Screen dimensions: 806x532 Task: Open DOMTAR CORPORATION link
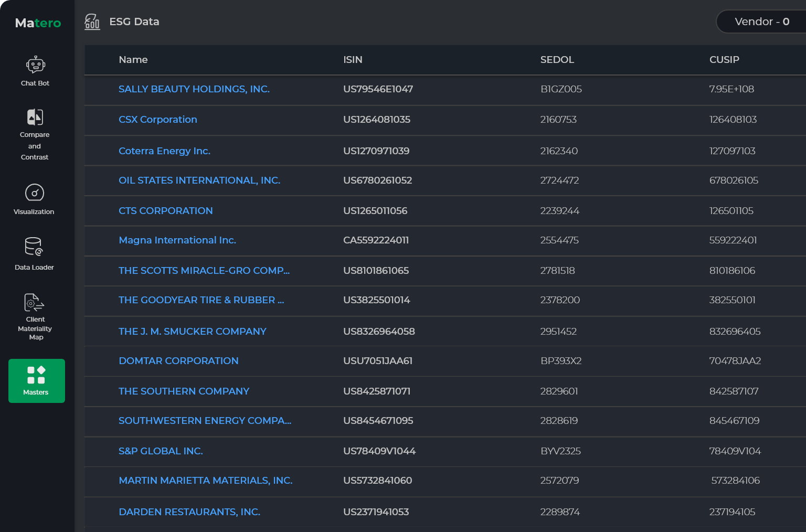tap(178, 361)
